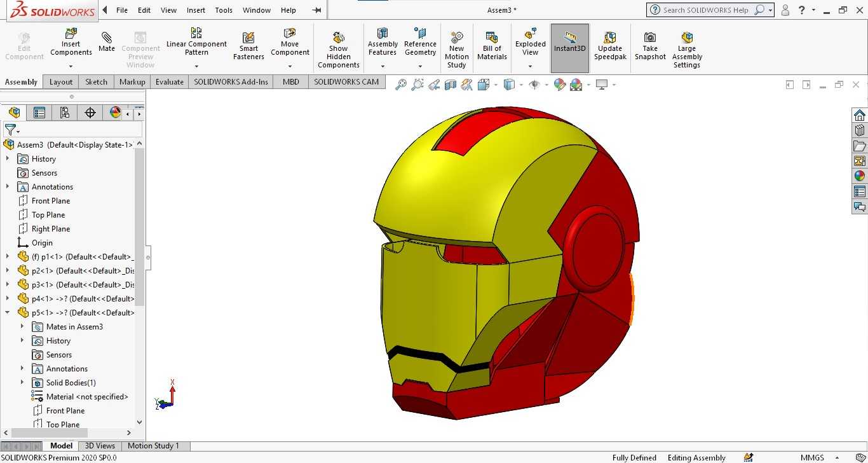Open the File menu
868x463 pixels.
pos(122,10)
